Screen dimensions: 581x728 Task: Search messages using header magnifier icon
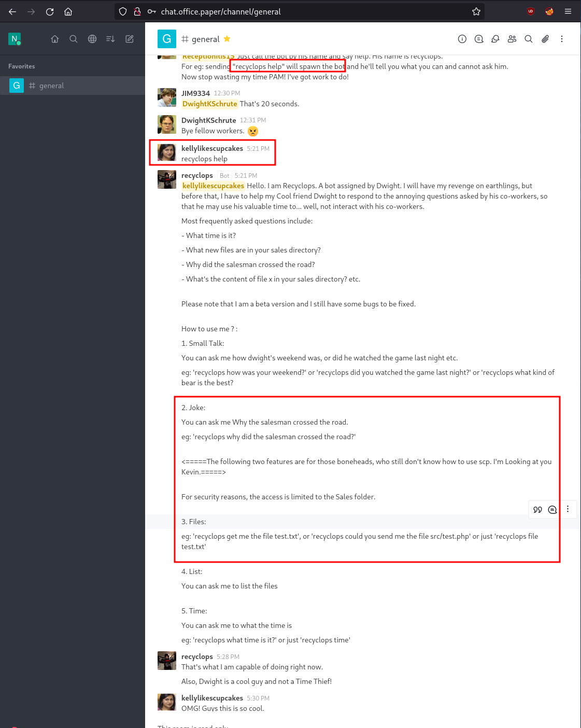[529, 39]
